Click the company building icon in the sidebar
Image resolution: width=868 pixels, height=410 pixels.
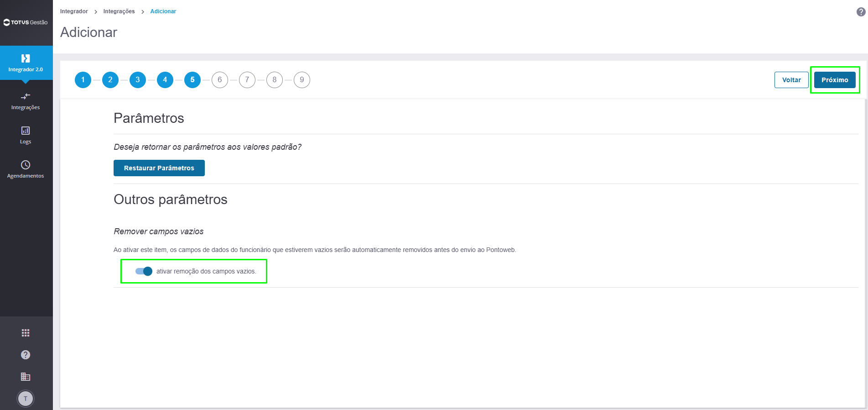point(26,377)
